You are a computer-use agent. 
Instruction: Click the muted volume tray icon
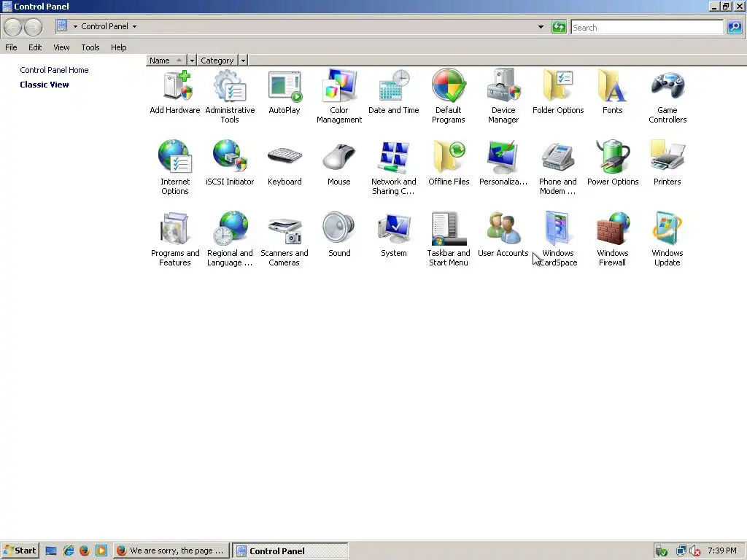pos(695,551)
